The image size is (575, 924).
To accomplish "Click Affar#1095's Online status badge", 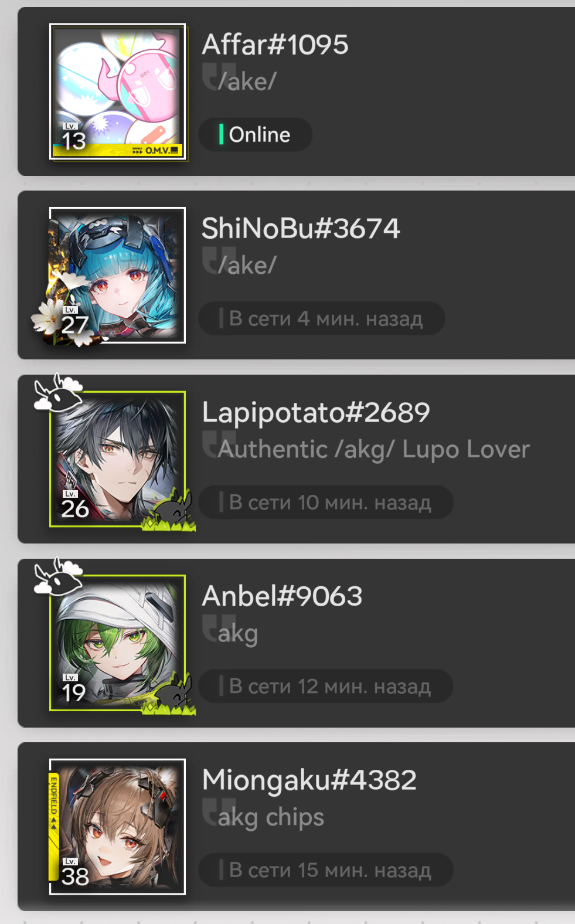I will pyautogui.click(x=255, y=134).
